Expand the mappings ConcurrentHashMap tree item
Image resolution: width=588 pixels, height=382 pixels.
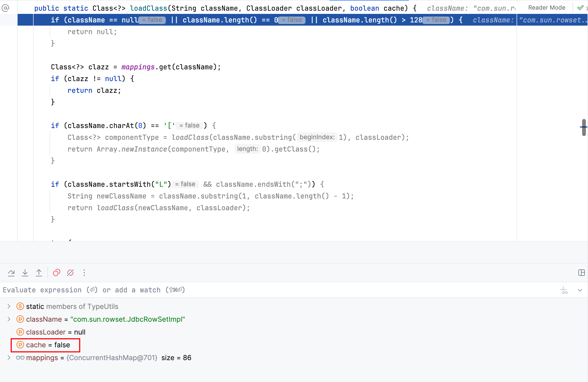[x=9, y=357]
